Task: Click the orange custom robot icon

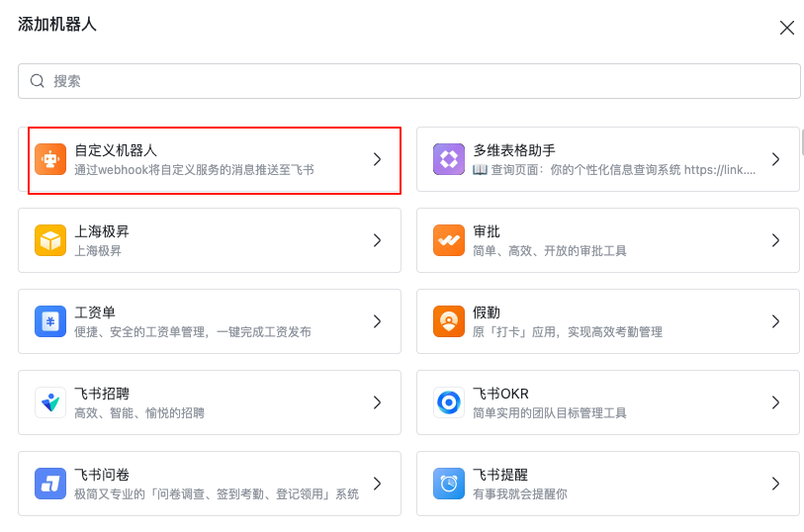Action: click(50, 159)
